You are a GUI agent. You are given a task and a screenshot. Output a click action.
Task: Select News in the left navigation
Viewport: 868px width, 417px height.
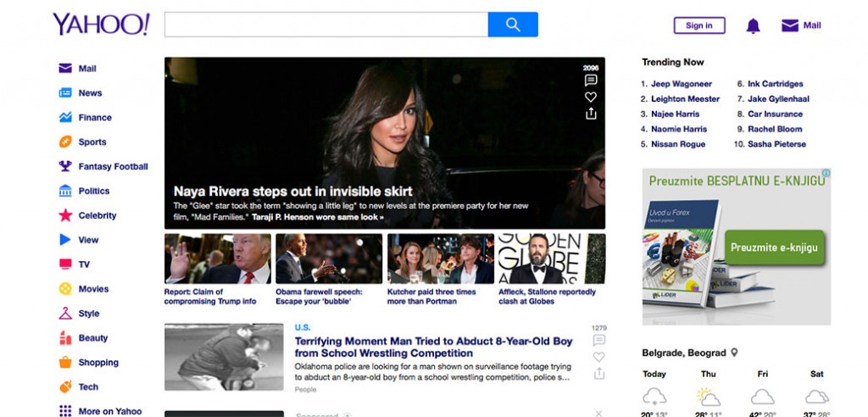pyautogui.click(x=90, y=93)
